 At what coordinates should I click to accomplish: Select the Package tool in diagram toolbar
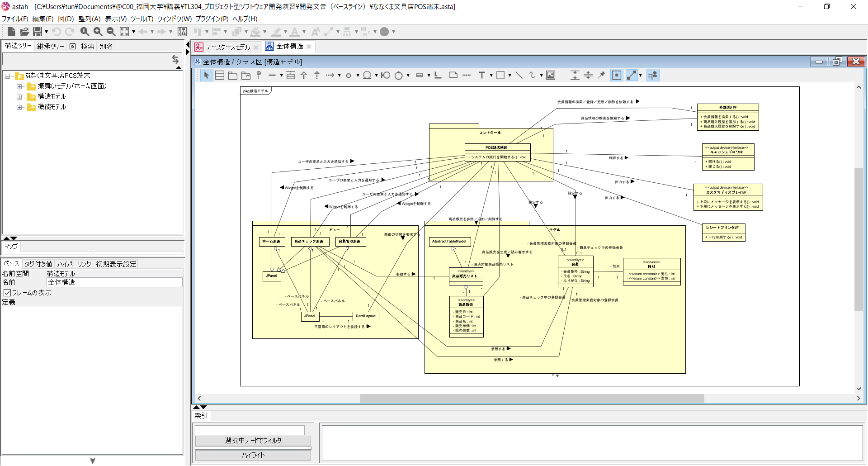[233, 75]
